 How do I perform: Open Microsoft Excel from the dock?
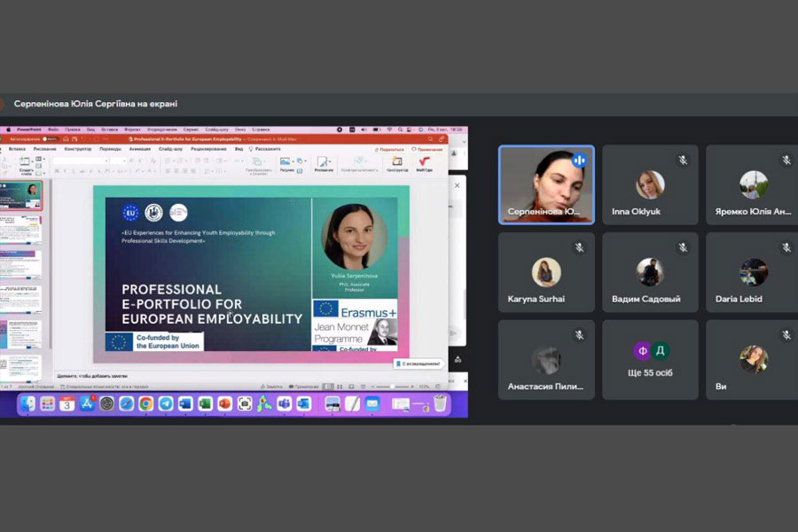pyautogui.click(x=205, y=403)
